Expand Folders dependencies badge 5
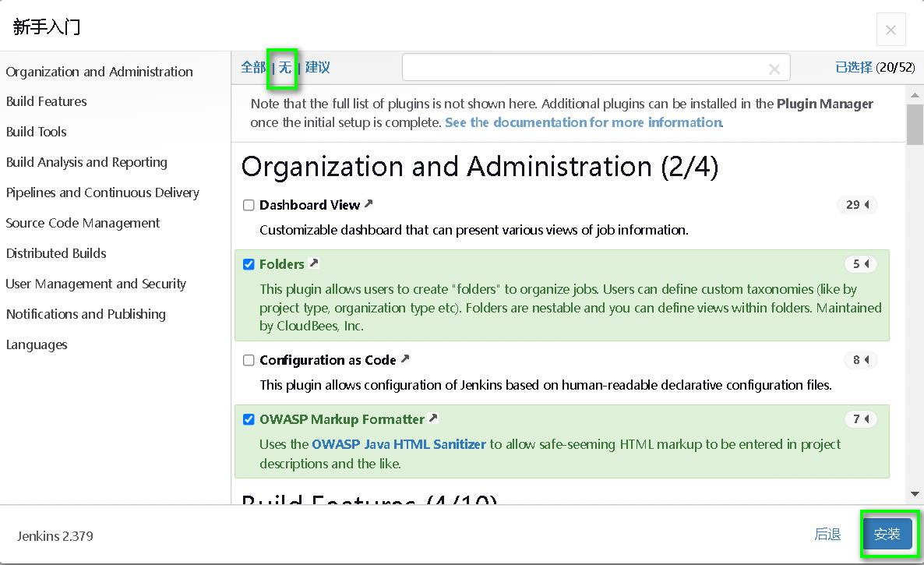The image size is (924, 565). point(860,264)
